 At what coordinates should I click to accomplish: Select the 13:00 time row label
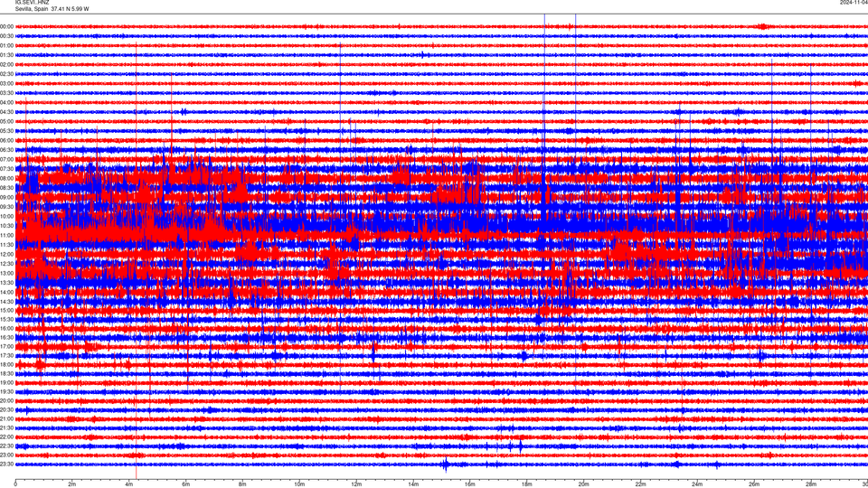pos(6,273)
